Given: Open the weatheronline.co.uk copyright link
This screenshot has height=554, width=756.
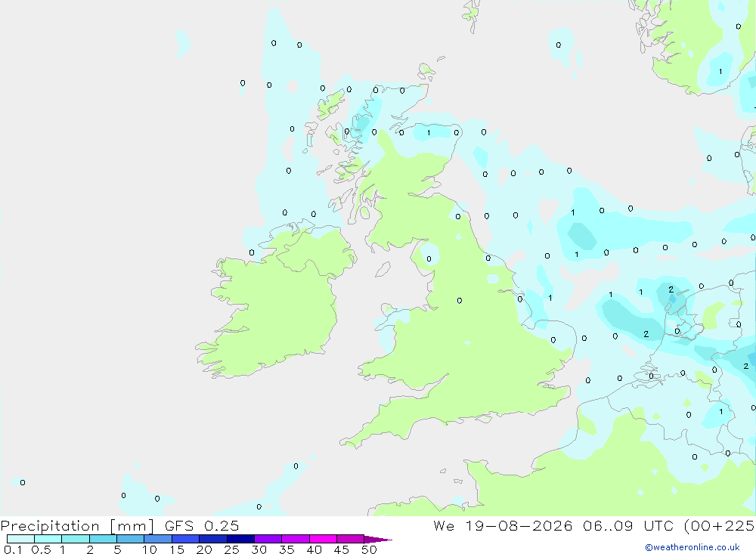Looking at the screenshot, I should [x=692, y=547].
